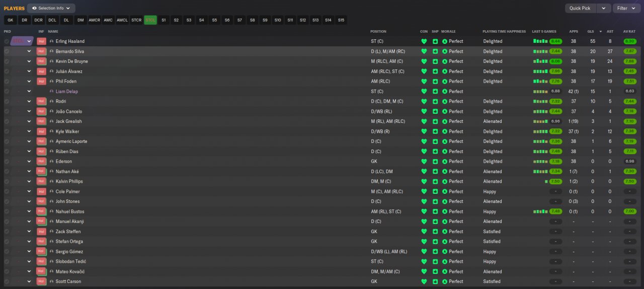Screen dimensions: 644x289
Task: Click the player icon beside Phil Foden
Action: [51, 82]
